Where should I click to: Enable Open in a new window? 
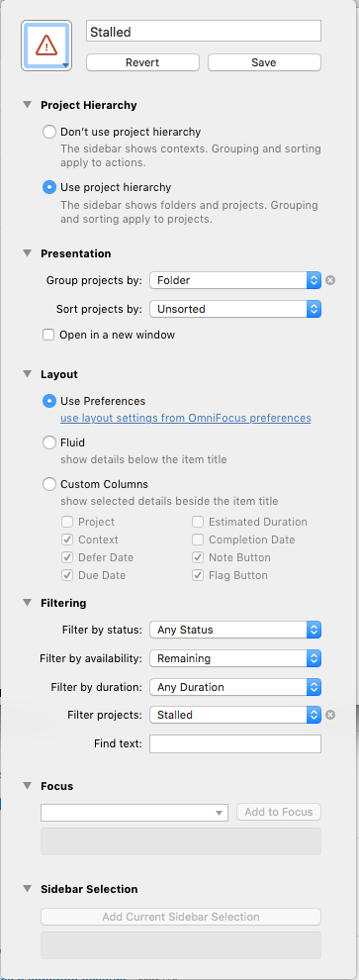pyautogui.click(x=48, y=335)
